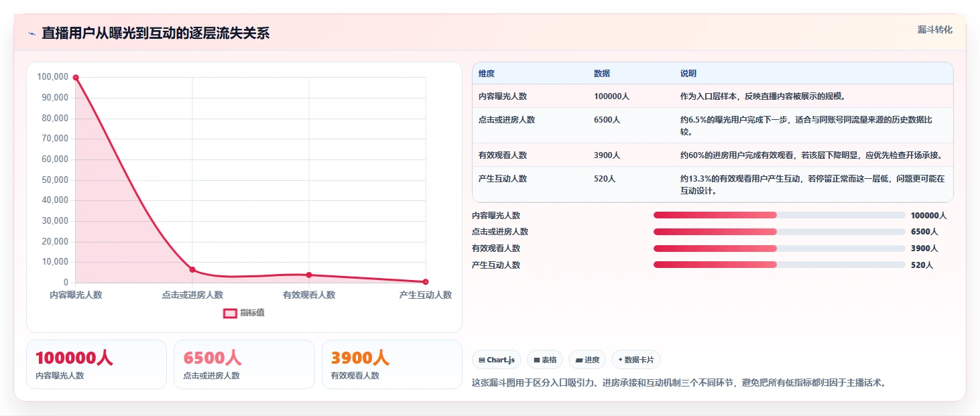The width and height of the screenshot is (980, 416).
Task: Click the x-axis label 内容曝光人数
Action: [x=76, y=295]
